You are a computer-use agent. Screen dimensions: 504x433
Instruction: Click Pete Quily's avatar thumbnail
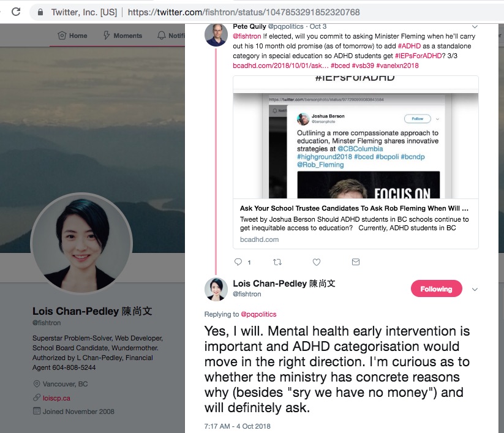tap(216, 34)
